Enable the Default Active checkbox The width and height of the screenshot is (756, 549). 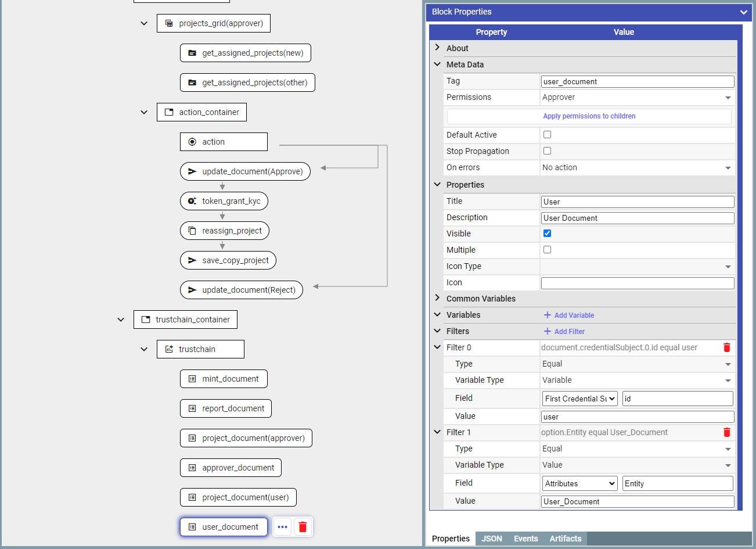(547, 135)
